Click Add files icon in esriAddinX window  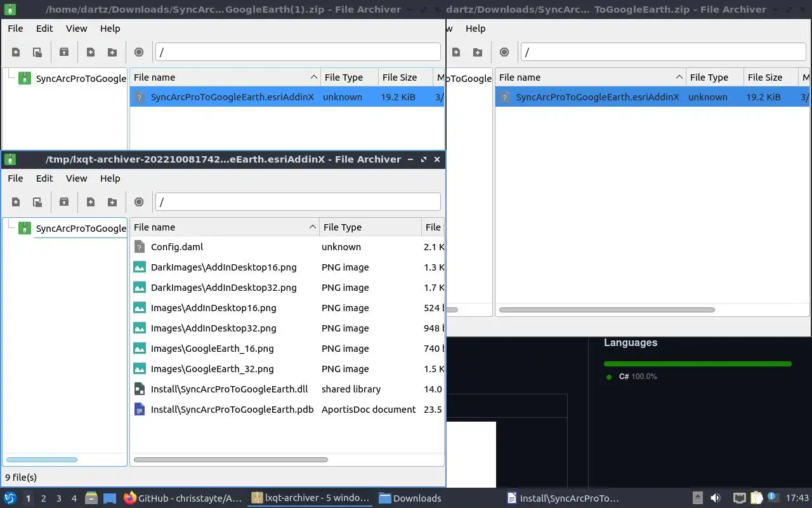pyautogui.click(x=91, y=202)
